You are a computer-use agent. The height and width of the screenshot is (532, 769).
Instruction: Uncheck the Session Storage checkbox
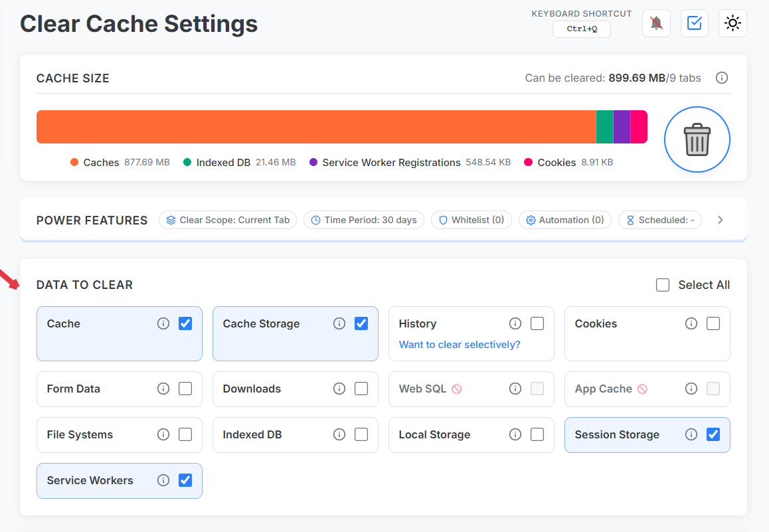[x=714, y=434]
